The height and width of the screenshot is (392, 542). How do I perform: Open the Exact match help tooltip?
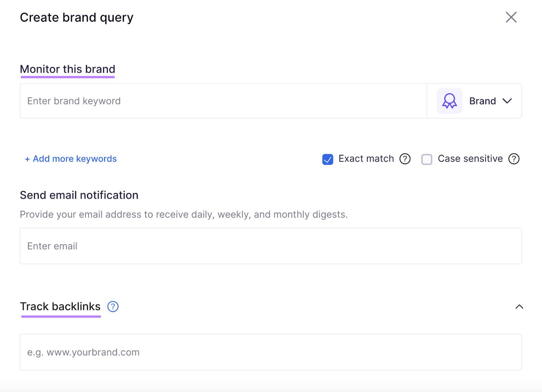coord(405,159)
